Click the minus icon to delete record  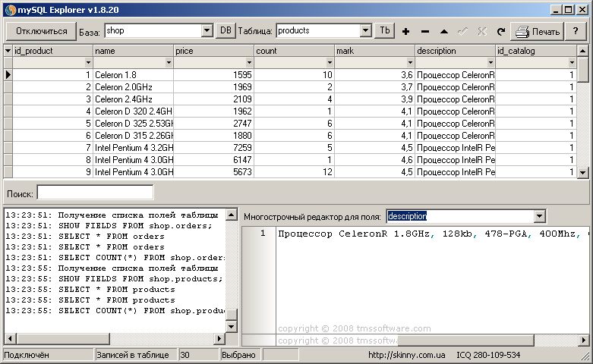425,31
